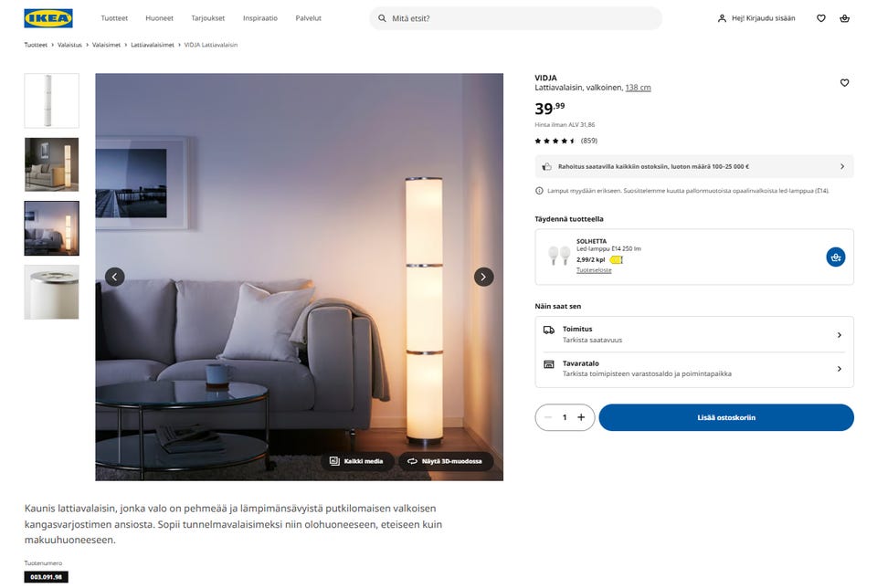This screenshot has height=588, width=877.
Task: Open the favorites heart icon in header
Action: tap(821, 18)
